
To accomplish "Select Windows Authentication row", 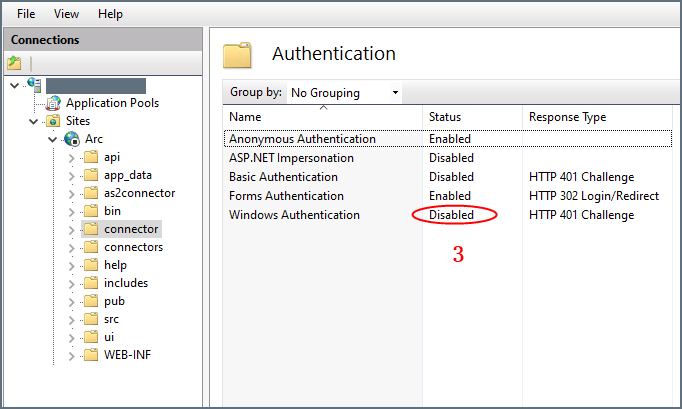I will [x=294, y=215].
